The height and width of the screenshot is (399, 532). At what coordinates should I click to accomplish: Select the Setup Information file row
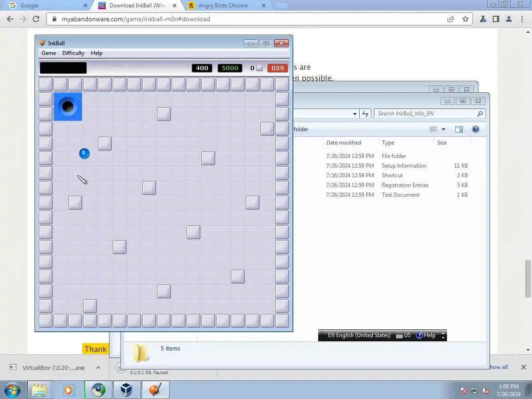pyautogui.click(x=390, y=166)
